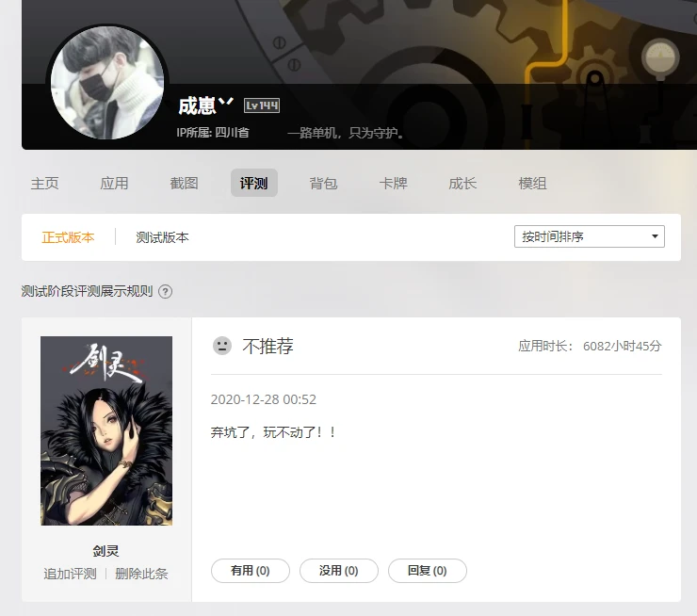
Task: Select the 测试版本 filter
Action: (x=162, y=237)
